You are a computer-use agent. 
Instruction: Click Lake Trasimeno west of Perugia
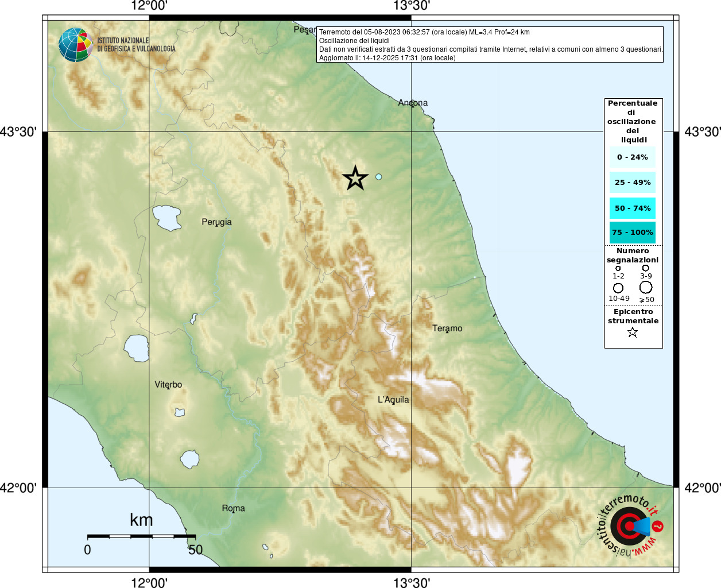166,218
